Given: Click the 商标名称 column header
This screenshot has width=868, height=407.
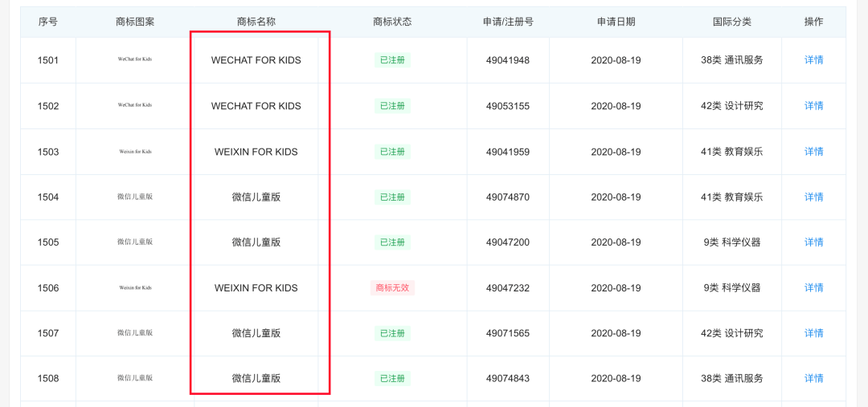Looking at the screenshot, I should (x=256, y=22).
